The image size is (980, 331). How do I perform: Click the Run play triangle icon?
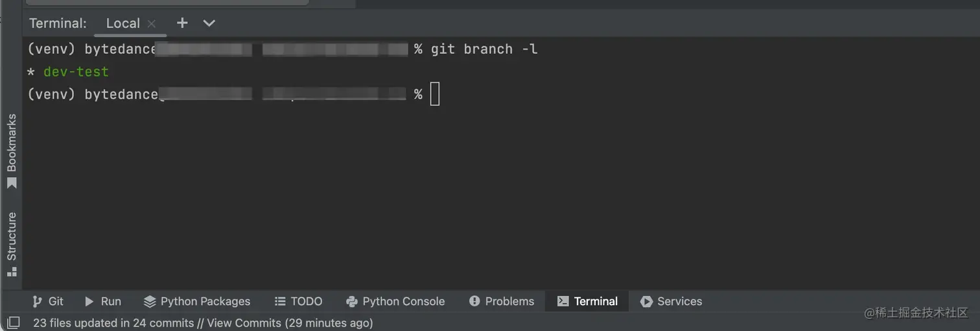(89, 301)
